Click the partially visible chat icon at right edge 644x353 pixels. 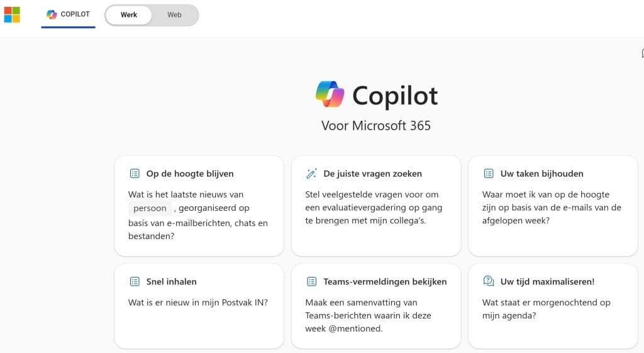click(642, 53)
